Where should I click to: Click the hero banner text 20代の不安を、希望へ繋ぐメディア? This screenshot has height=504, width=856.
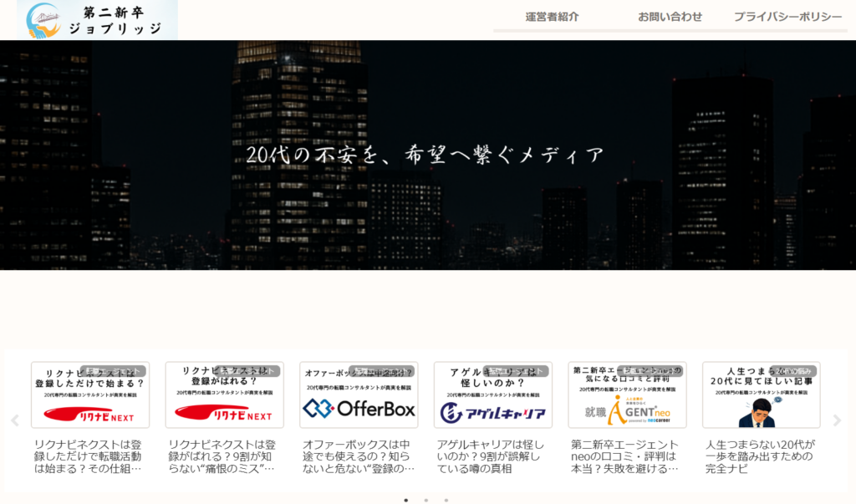[x=425, y=155]
